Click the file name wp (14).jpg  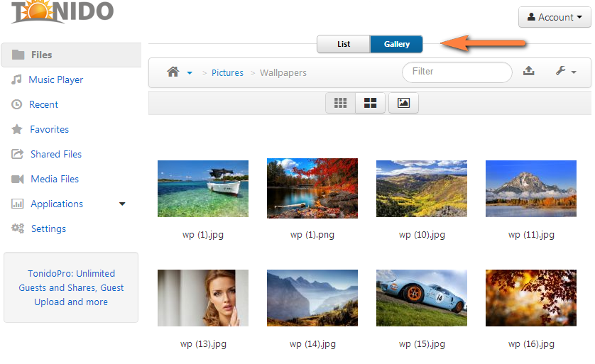(312, 344)
